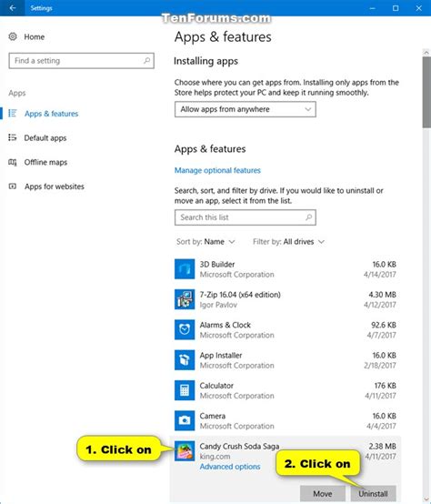Open the Allow apps from anywhere dropdown

tap(245, 109)
